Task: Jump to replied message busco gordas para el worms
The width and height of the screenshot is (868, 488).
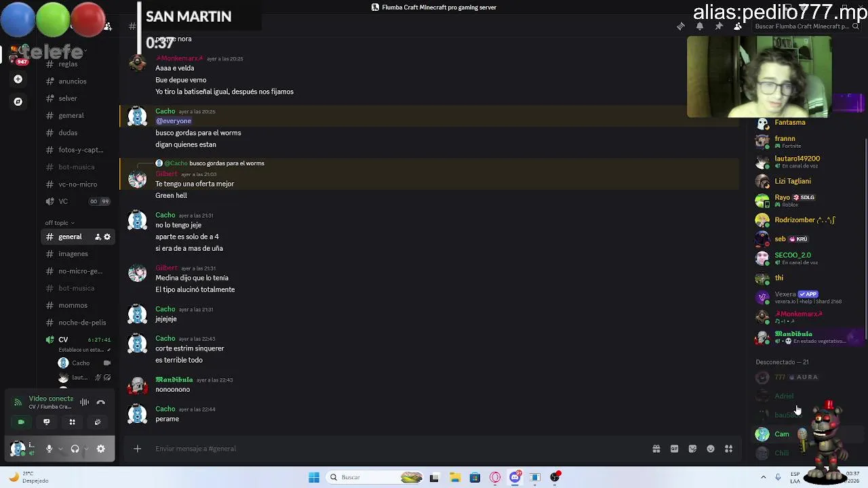Action: coord(226,163)
